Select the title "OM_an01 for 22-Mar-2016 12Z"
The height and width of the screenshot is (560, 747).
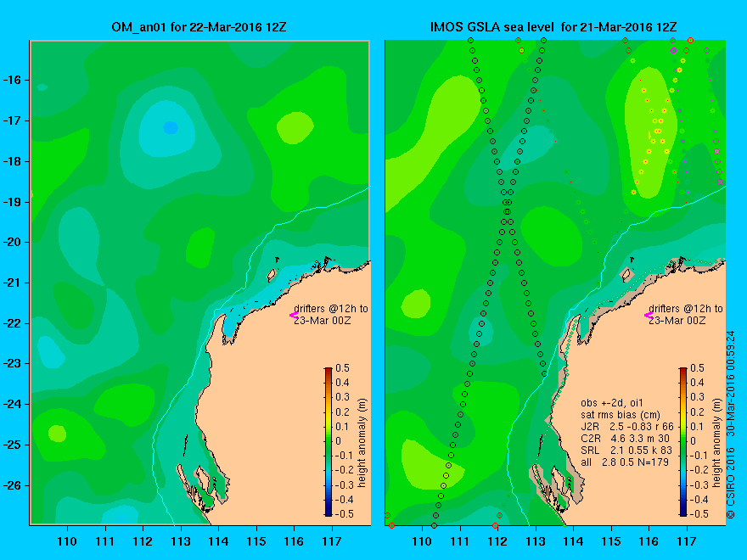point(199,27)
